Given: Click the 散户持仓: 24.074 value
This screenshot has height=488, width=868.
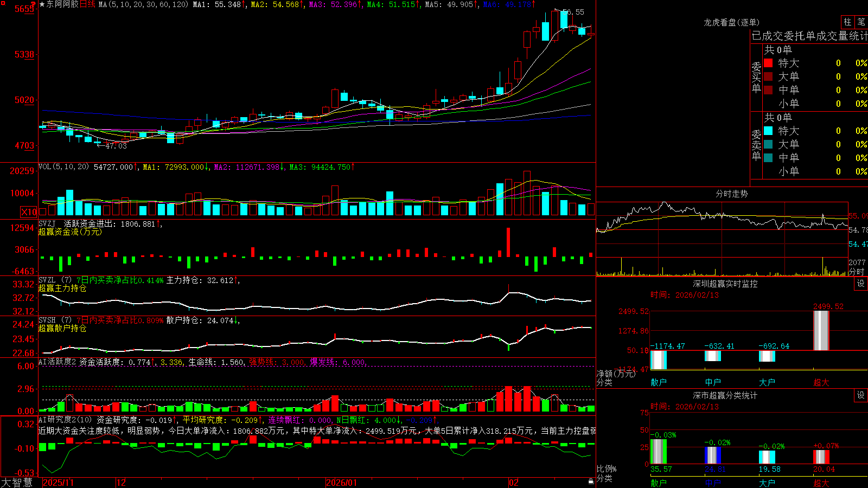Looking at the screenshot, I should click(x=202, y=320).
